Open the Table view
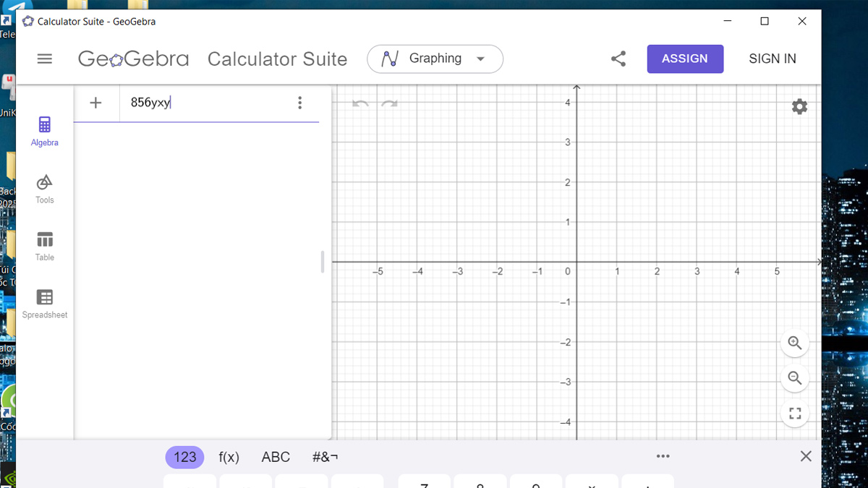This screenshot has height=488, width=868. click(45, 246)
